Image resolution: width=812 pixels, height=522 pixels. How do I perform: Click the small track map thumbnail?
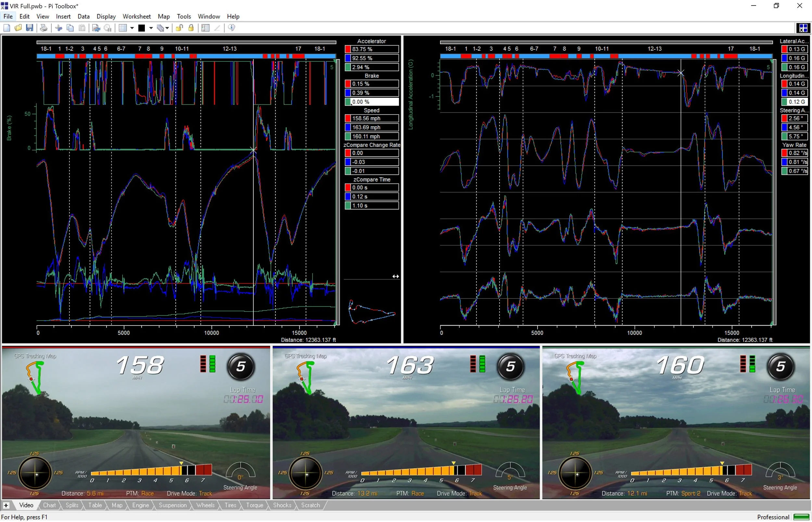(x=372, y=311)
